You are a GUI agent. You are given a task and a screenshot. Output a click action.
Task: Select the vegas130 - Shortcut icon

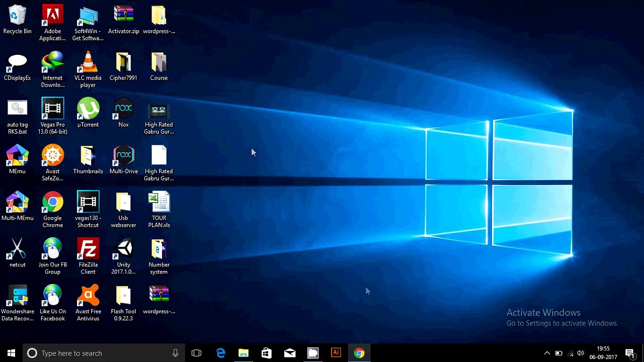(x=88, y=210)
